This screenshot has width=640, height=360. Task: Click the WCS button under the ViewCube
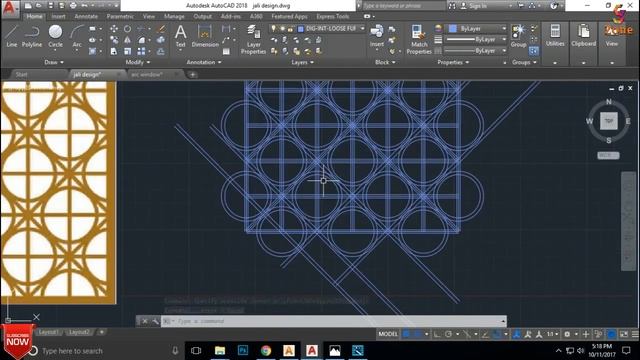pos(608,156)
